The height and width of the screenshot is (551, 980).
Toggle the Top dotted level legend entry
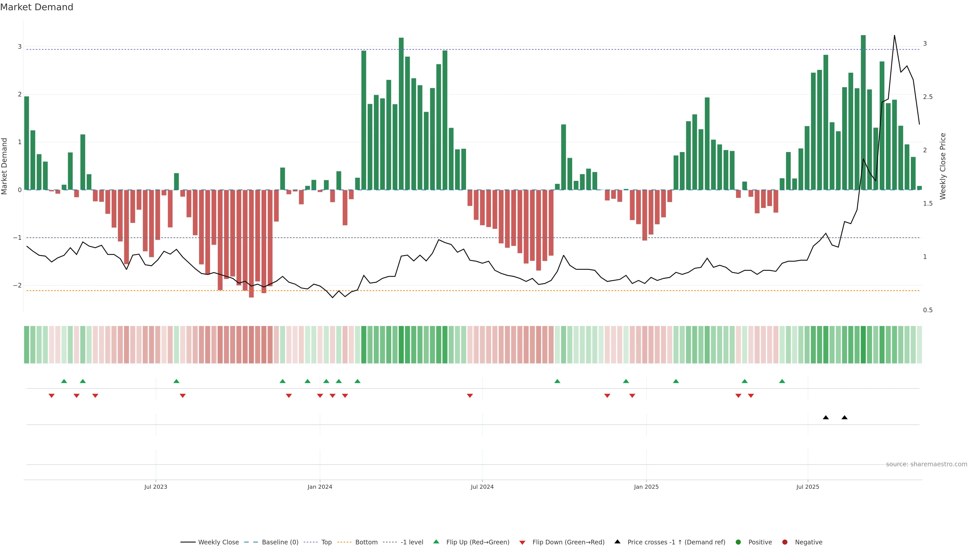326,542
